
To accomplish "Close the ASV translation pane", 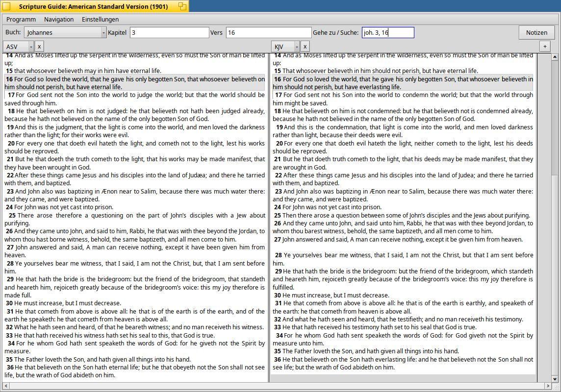I will [39, 47].
